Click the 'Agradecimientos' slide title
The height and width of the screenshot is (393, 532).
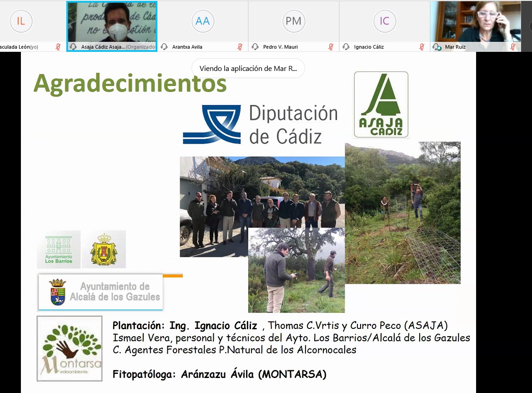[x=130, y=84]
